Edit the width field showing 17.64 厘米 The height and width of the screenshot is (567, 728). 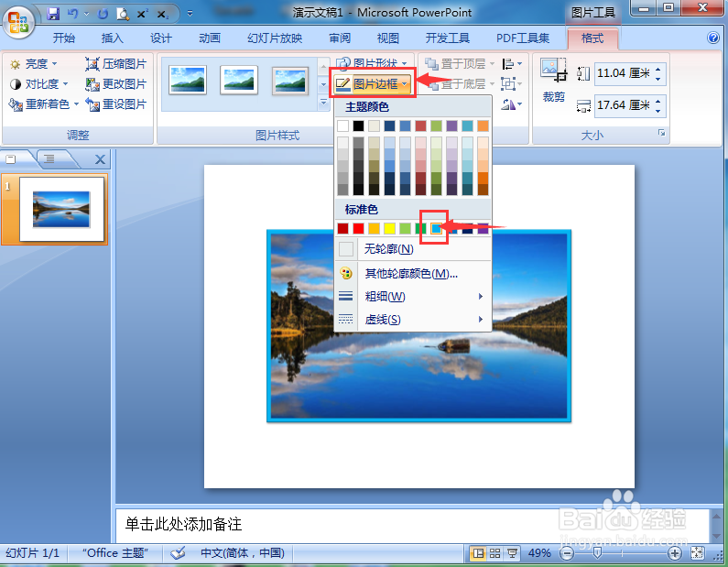624,105
